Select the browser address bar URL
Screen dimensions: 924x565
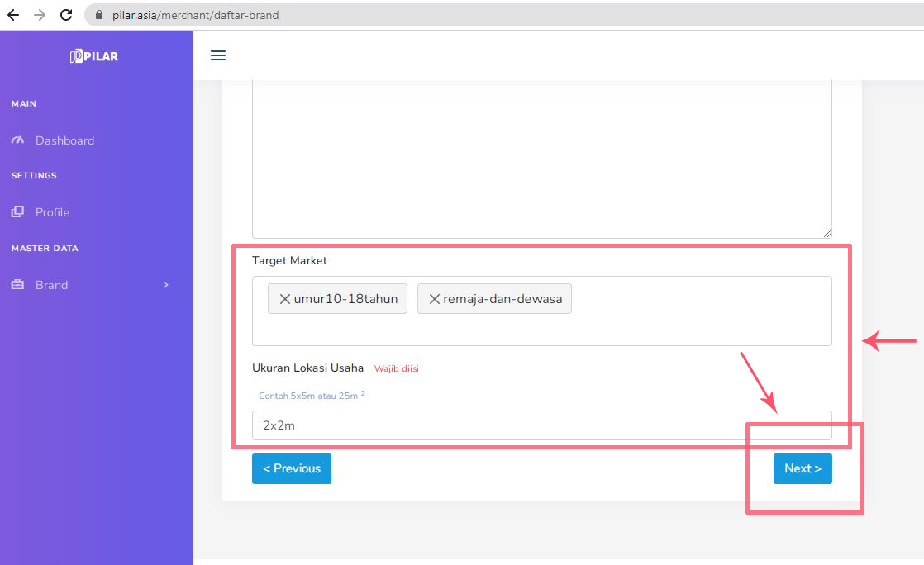(196, 15)
